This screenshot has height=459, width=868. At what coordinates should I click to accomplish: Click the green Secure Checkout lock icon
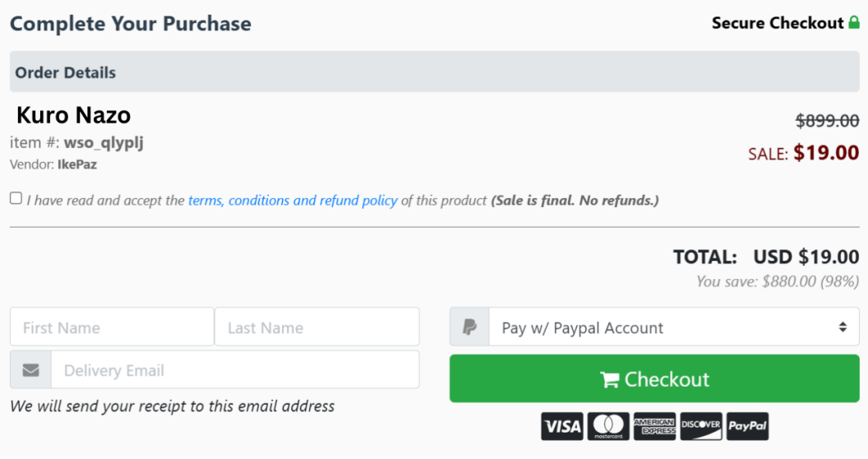[854, 22]
